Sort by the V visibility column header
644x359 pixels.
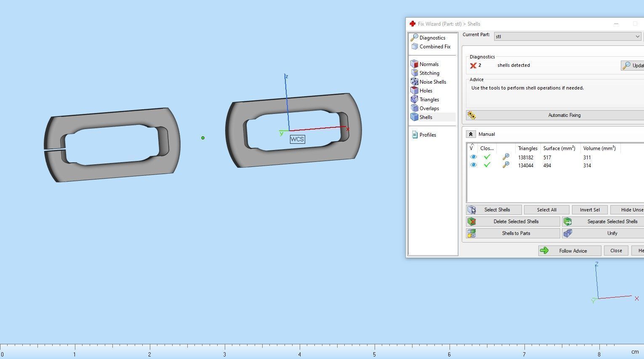(472, 148)
